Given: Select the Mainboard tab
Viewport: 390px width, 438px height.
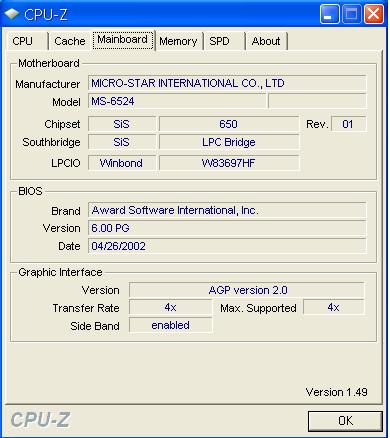Looking at the screenshot, I should click(x=123, y=40).
